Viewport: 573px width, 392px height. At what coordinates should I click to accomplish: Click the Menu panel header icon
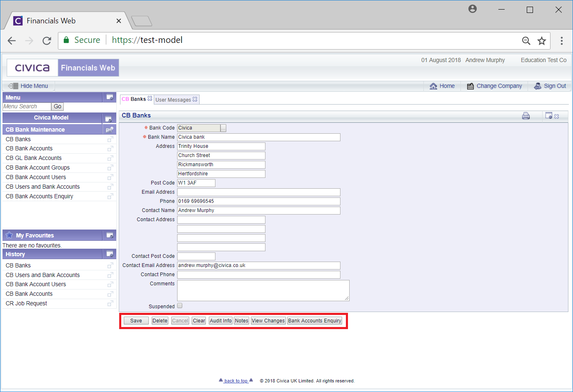pos(110,97)
